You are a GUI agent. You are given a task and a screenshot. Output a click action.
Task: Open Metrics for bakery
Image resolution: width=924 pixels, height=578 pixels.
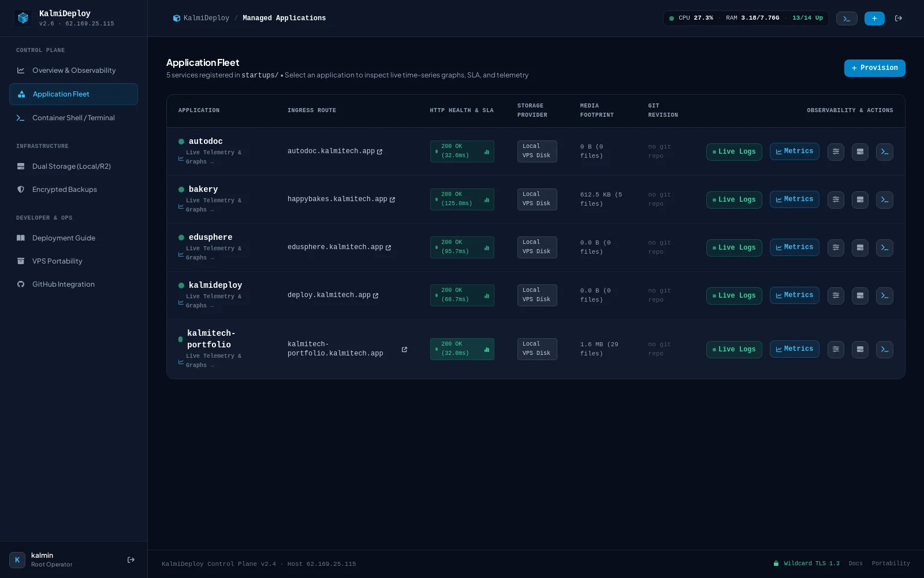(x=794, y=199)
